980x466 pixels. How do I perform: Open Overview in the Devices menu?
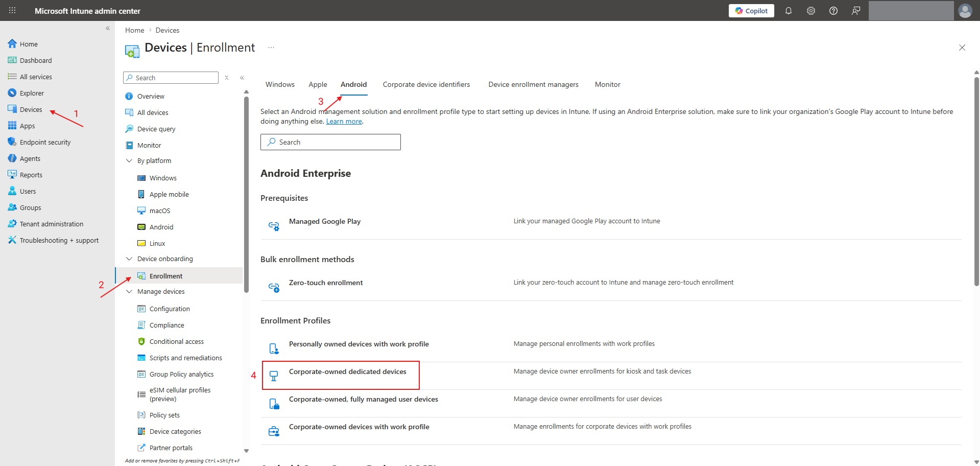click(x=151, y=96)
